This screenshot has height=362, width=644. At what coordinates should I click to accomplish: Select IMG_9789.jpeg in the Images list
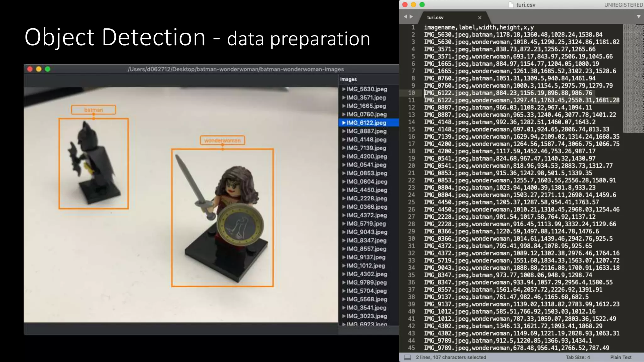367,282
